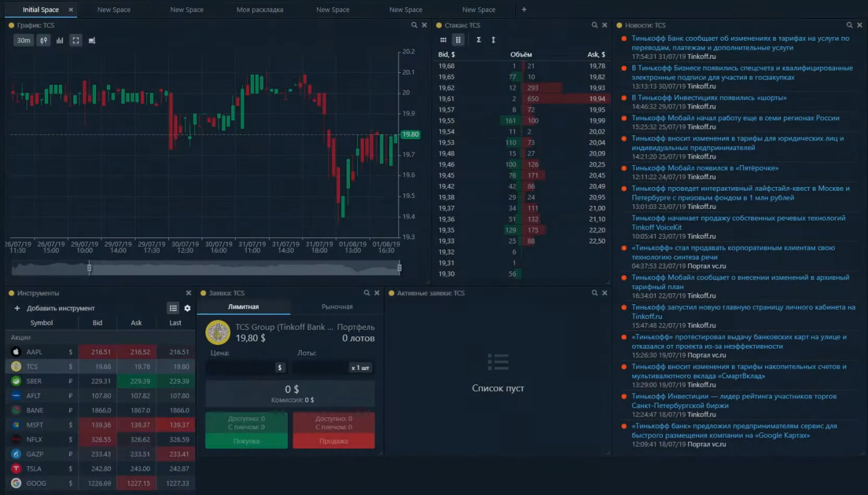The image size is (868, 495).
Task: Click the chart overview range navigator
Action: tap(206, 268)
